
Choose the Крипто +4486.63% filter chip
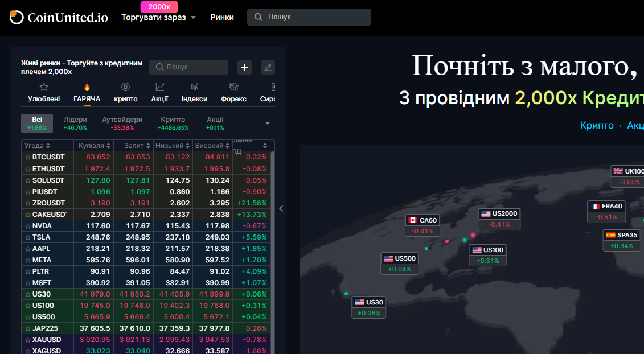pyautogui.click(x=173, y=123)
